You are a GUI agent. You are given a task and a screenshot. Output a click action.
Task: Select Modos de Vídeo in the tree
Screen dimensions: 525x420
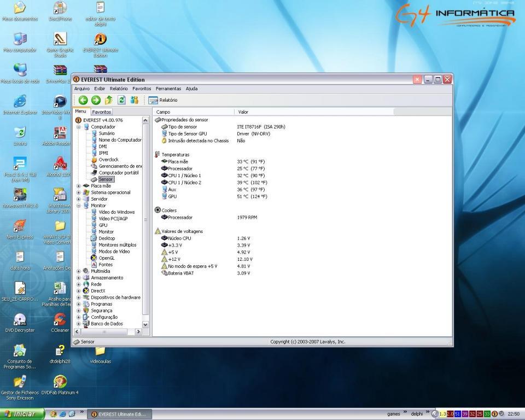[x=114, y=252]
